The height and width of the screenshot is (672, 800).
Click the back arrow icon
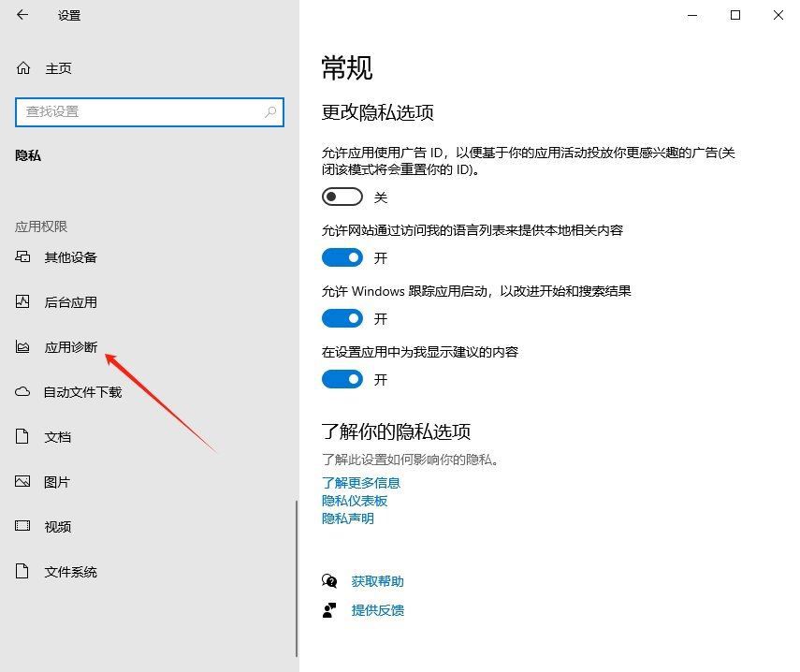tap(22, 15)
